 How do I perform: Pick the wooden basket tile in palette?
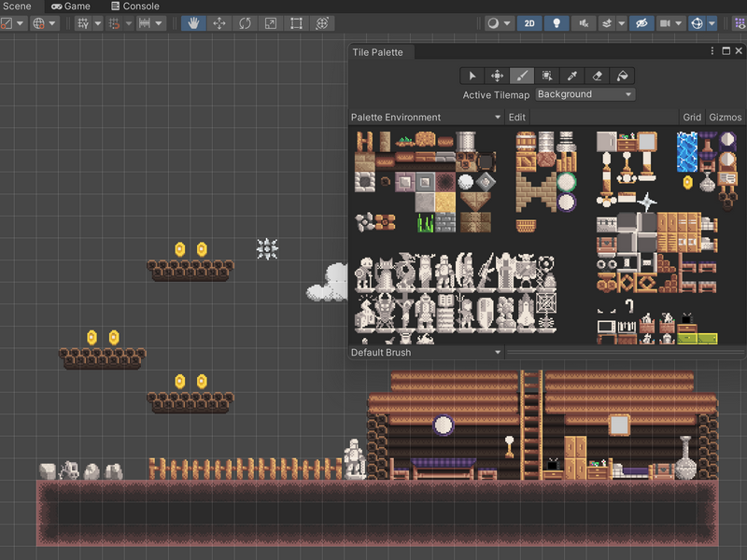click(x=526, y=225)
